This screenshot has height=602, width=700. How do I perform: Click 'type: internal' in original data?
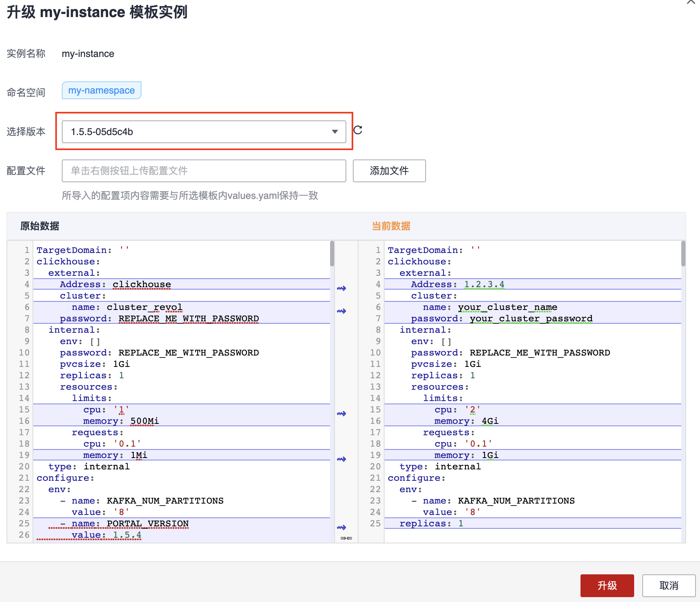tap(89, 467)
